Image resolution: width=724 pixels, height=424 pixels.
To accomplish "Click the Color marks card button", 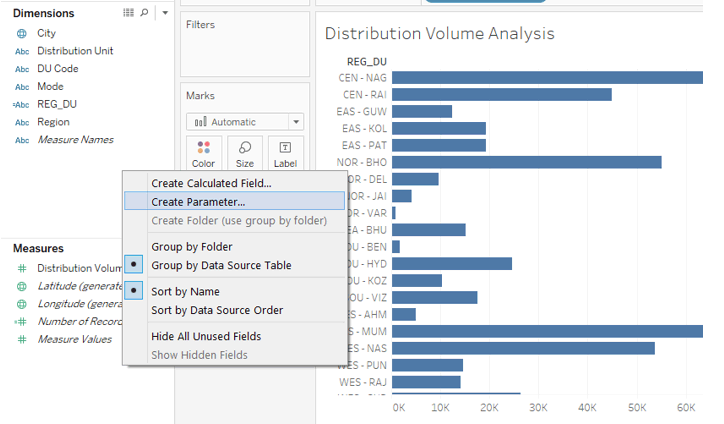I will pos(204,153).
